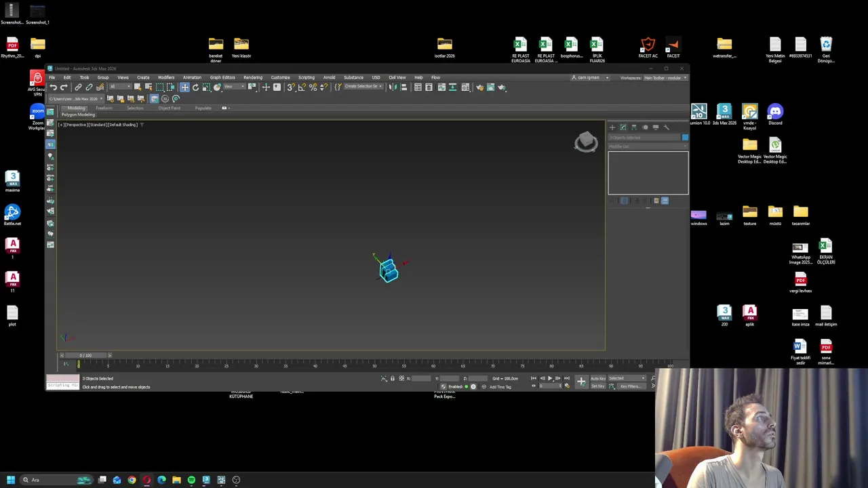The width and height of the screenshot is (868, 488).
Task: Open the project folder path dropdown
Action: pyautogui.click(x=76, y=98)
